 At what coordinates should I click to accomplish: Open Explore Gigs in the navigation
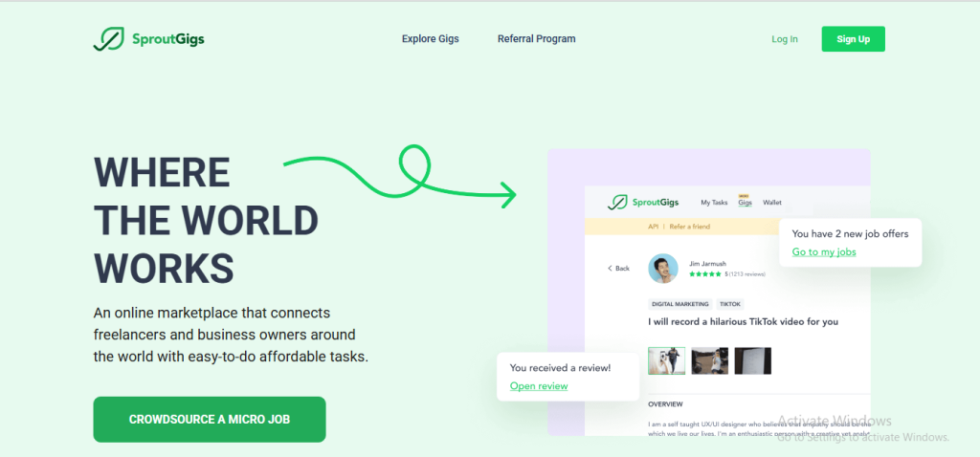[x=430, y=39]
